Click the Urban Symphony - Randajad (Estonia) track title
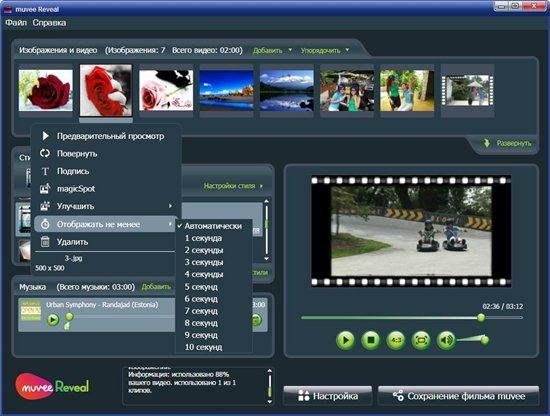 [102, 304]
